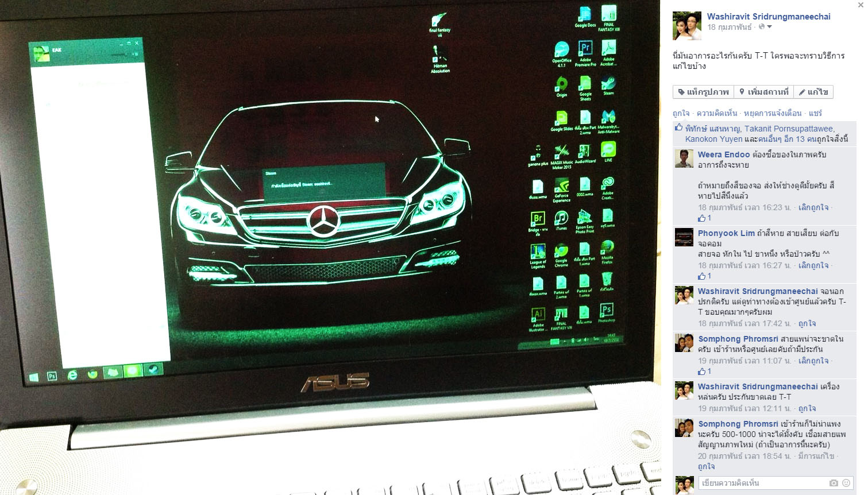Click the แก้ไข edit button
This screenshot has width=868, height=495.
click(813, 92)
